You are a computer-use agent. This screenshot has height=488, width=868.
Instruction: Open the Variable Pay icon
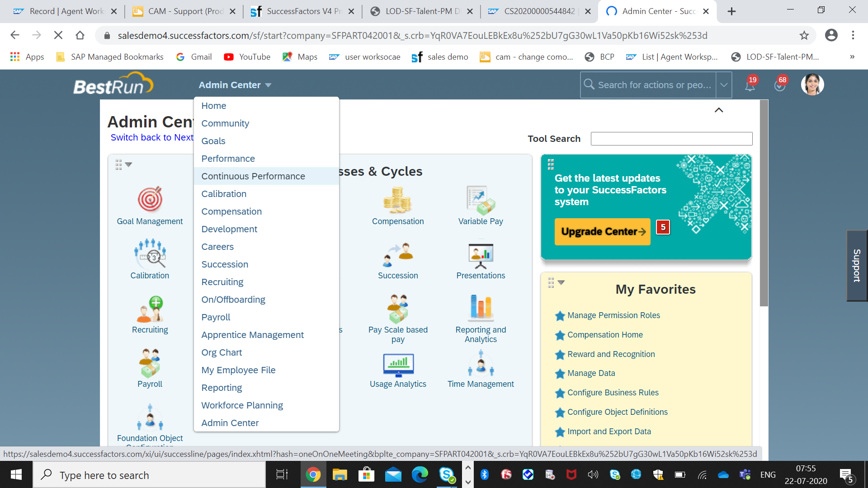481,199
